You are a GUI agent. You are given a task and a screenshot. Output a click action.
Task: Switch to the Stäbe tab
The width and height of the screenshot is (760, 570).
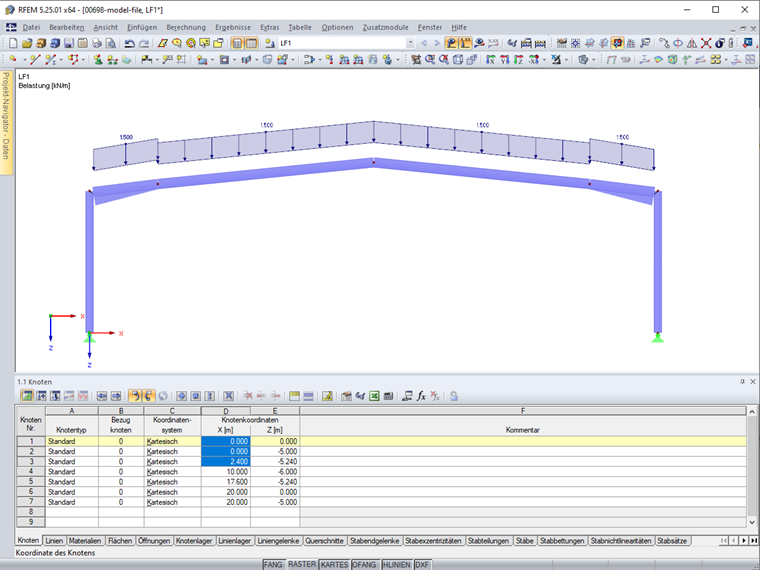point(524,540)
